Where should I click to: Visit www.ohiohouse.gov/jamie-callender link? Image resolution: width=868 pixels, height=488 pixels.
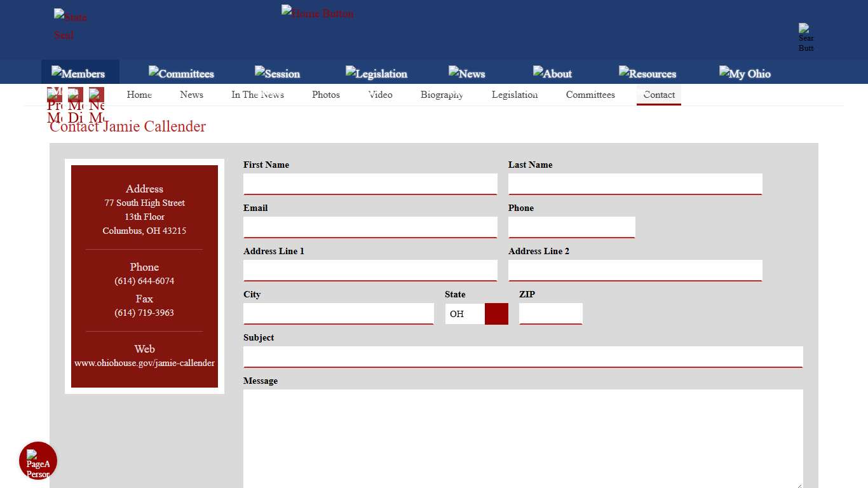tap(144, 363)
